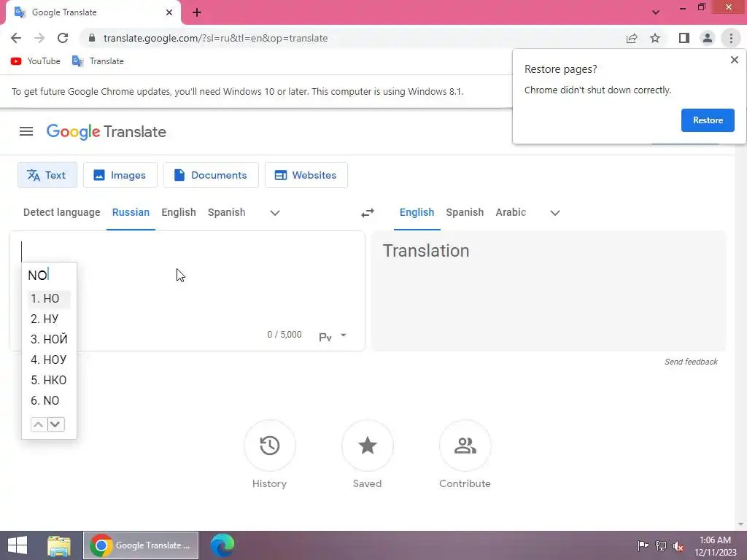Go to previous suggestions page arrow

tap(39, 424)
